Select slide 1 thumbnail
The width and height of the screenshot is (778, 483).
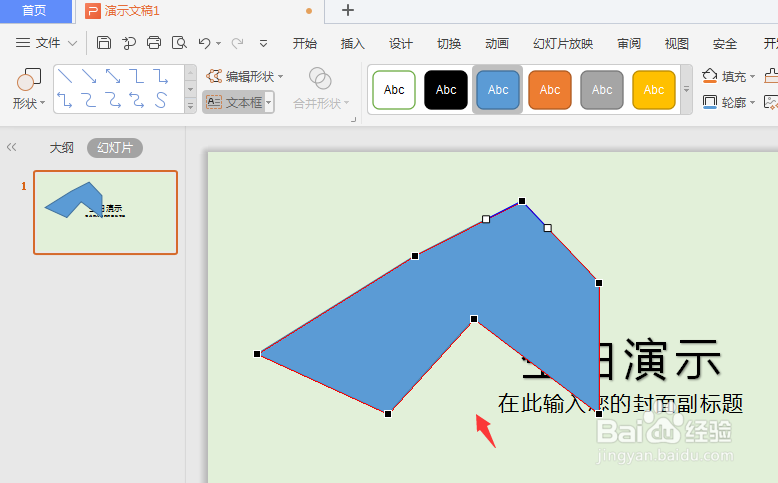coord(105,212)
